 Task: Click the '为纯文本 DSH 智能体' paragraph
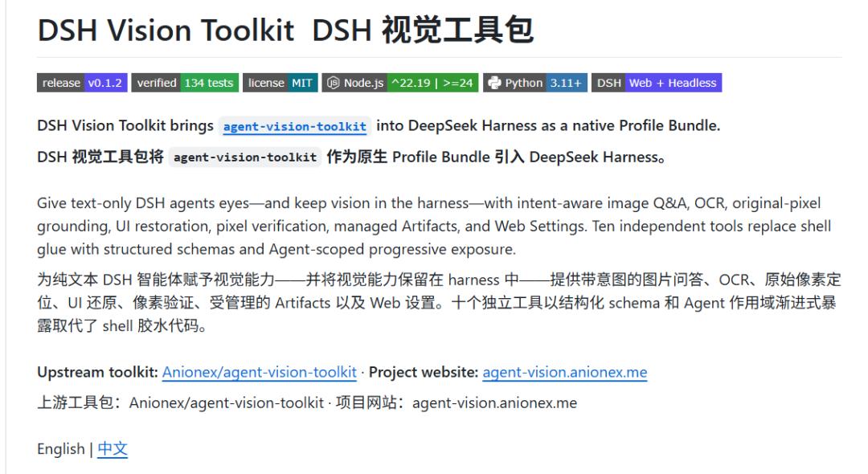coord(439,303)
